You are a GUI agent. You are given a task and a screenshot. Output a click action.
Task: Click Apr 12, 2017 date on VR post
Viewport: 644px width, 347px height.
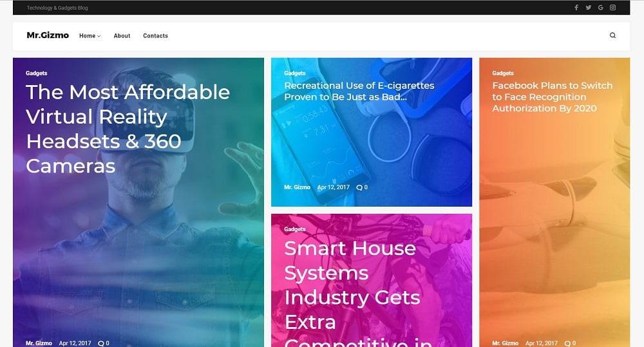(75, 343)
